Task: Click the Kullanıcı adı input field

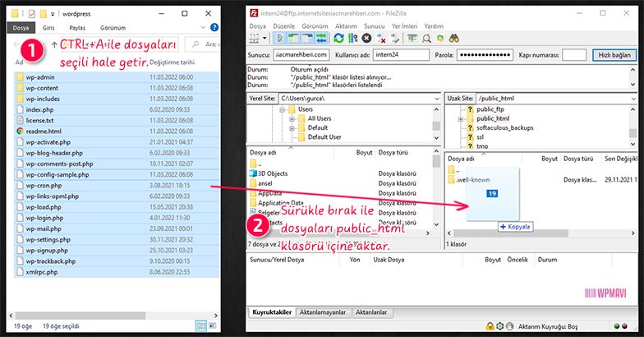Action: pyautogui.click(x=401, y=54)
